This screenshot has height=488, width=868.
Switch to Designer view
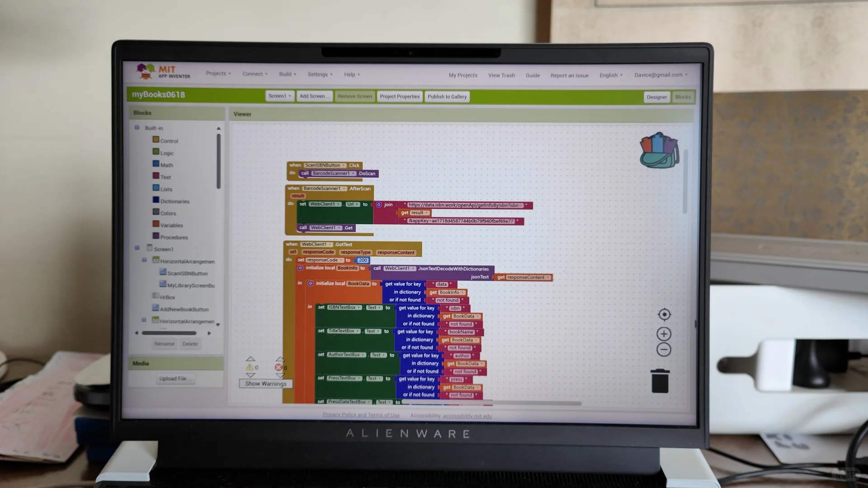point(656,97)
